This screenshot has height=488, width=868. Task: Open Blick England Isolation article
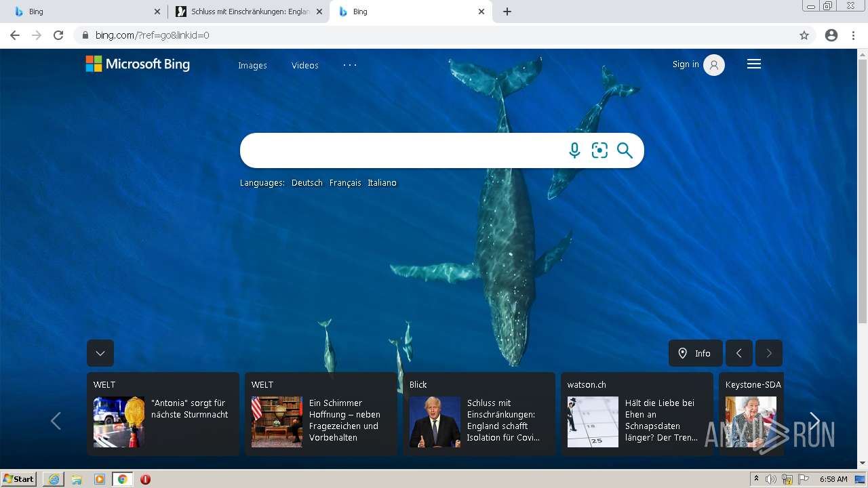click(479, 414)
